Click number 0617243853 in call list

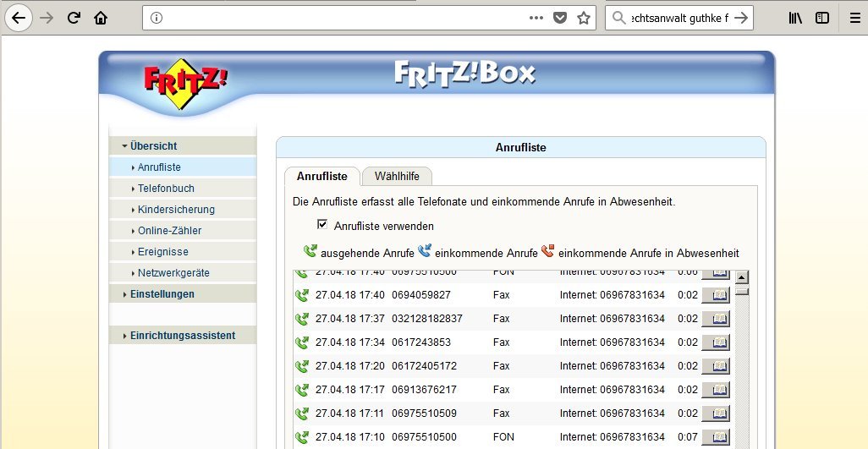pos(421,342)
